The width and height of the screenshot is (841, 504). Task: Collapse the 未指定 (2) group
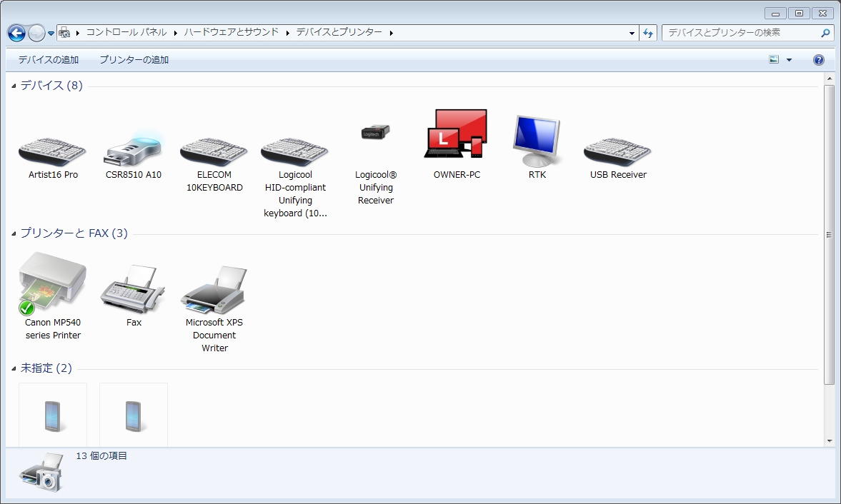click(14, 368)
